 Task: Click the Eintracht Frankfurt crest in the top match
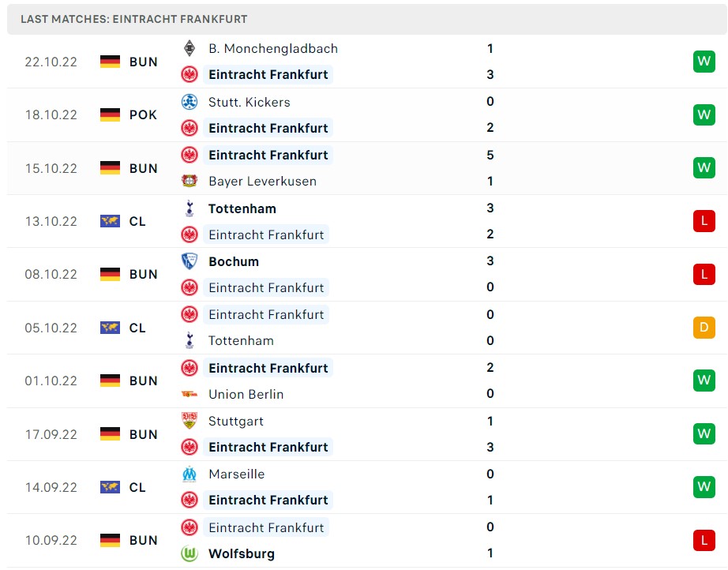pyautogui.click(x=190, y=74)
